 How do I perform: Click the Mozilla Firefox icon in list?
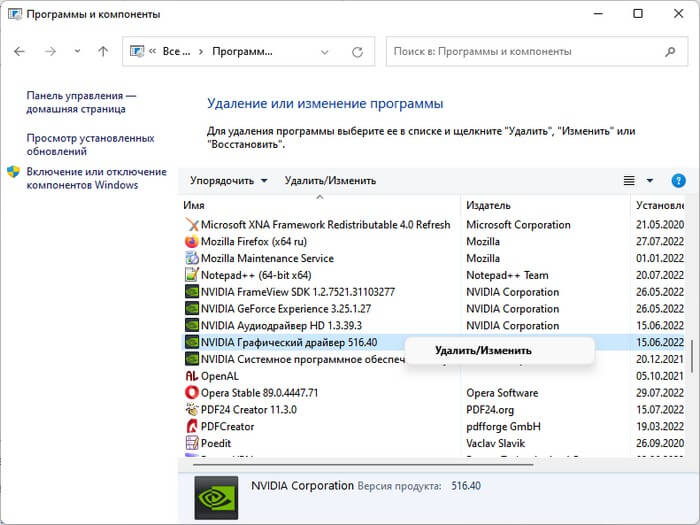pyautogui.click(x=192, y=241)
